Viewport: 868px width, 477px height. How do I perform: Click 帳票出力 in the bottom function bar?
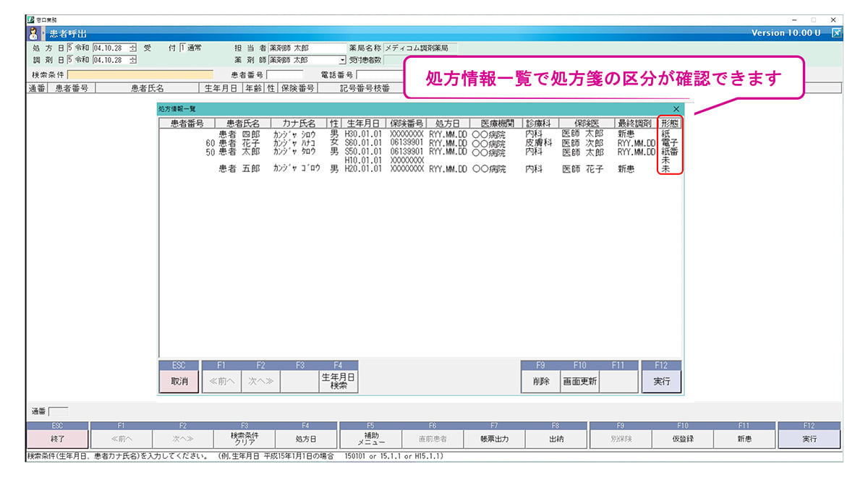pos(494,439)
